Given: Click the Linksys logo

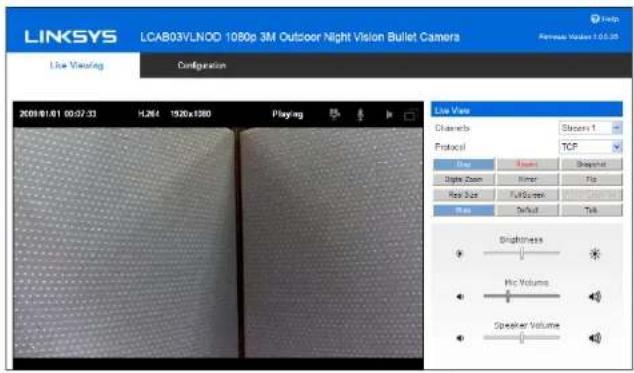Looking at the screenshot, I should click(71, 37).
